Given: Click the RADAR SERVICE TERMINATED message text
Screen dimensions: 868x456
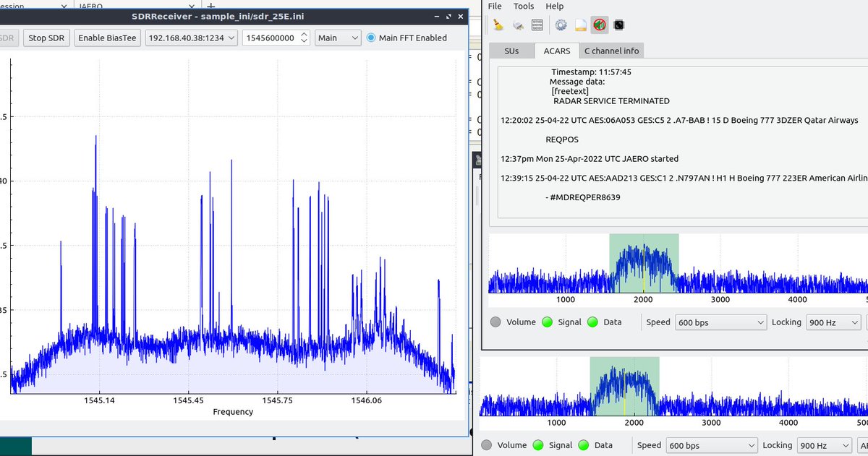Looking at the screenshot, I should (x=611, y=101).
